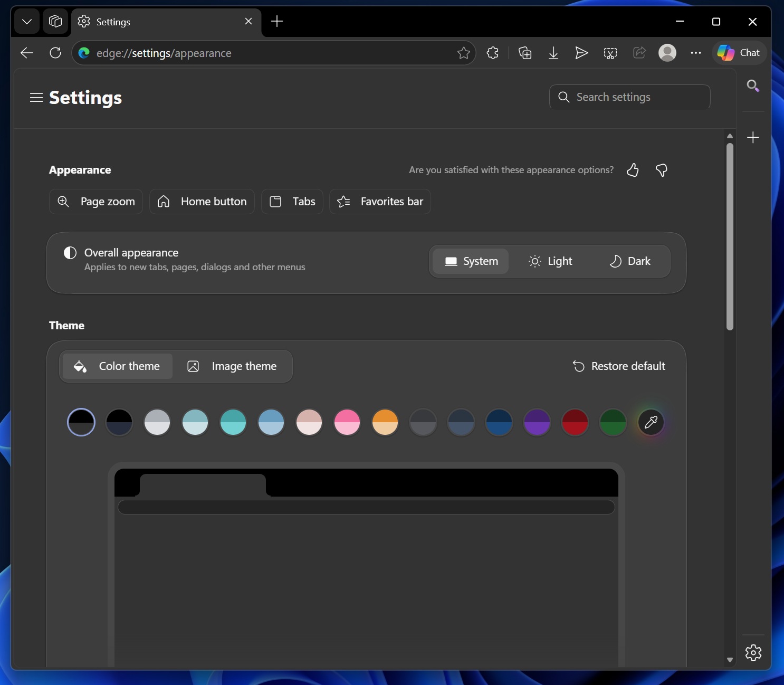Open the search icon in the right sidebar
The width and height of the screenshot is (784, 685).
pyautogui.click(x=753, y=85)
